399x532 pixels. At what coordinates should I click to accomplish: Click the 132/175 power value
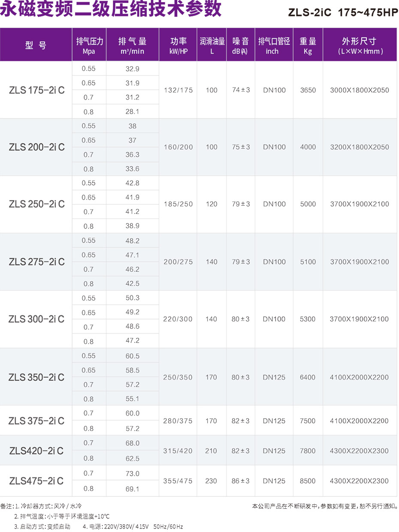click(178, 90)
